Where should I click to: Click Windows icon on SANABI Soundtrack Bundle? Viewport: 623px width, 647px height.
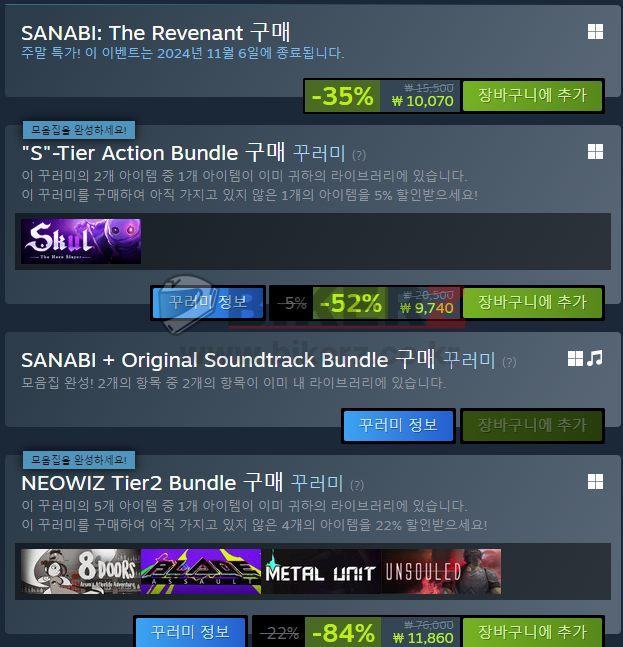(575, 359)
